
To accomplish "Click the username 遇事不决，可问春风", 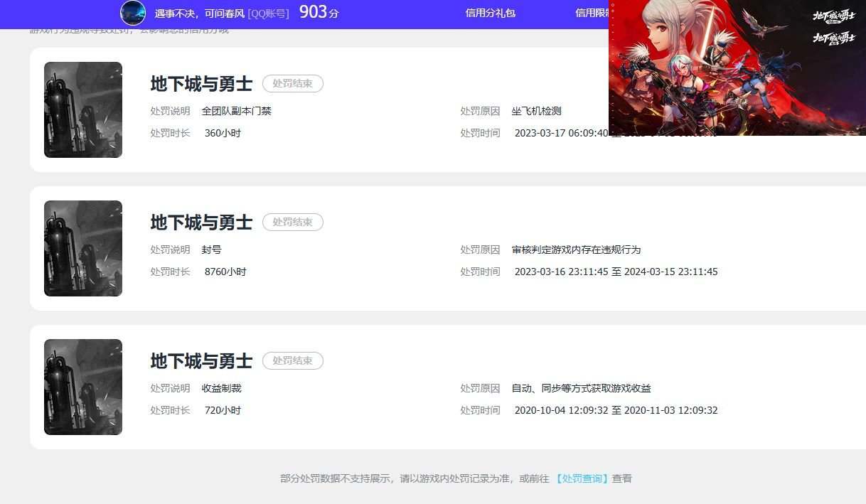I will tap(200, 13).
